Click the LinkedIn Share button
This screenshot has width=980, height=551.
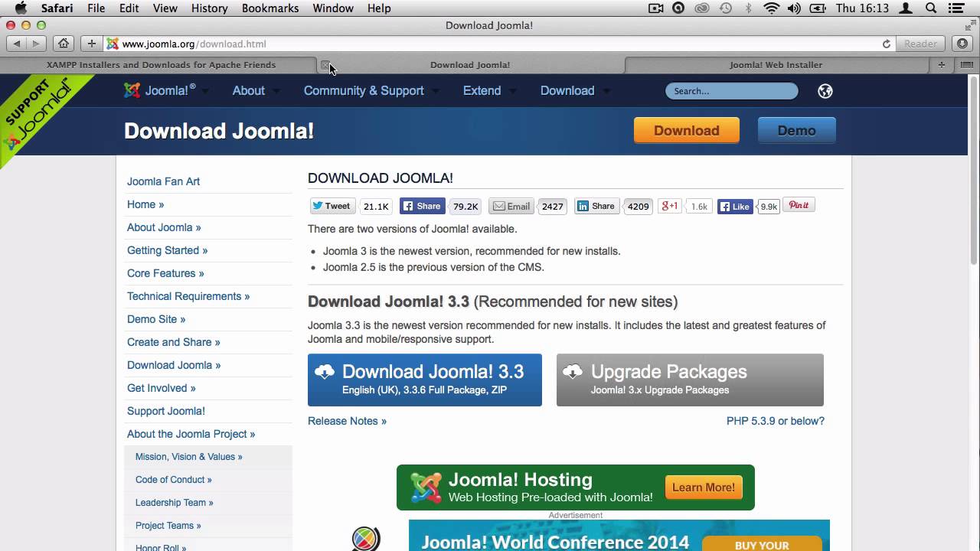(596, 206)
